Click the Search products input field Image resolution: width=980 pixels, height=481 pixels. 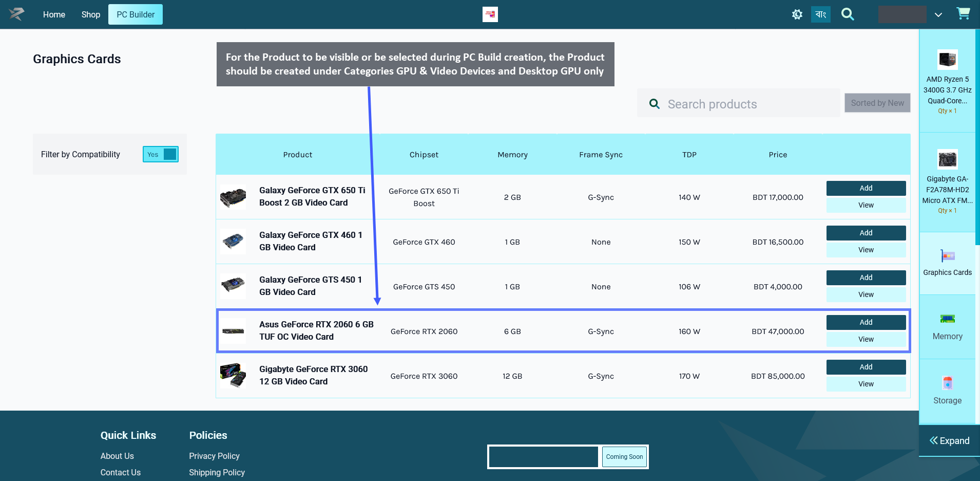tap(739, 104)
